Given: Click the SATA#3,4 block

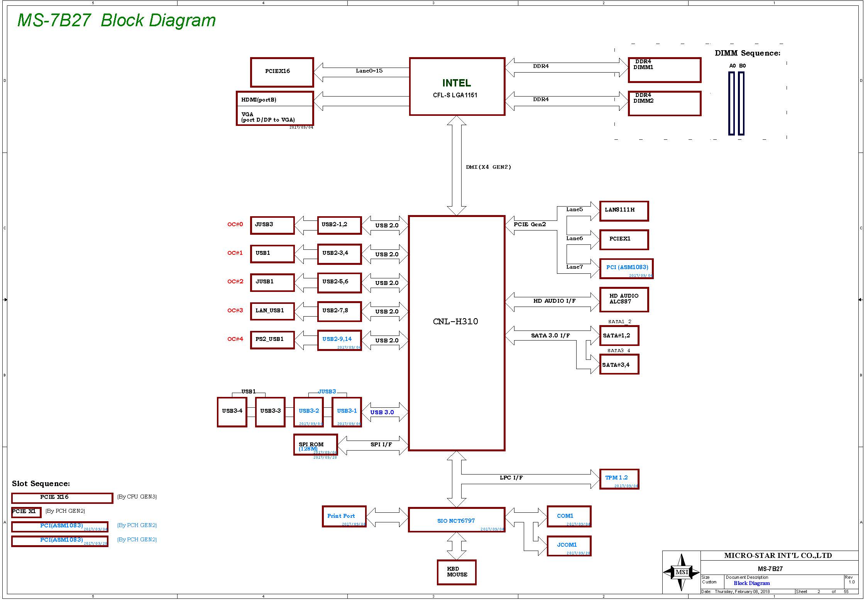Looking at the screenshot, I should (619, 364).
